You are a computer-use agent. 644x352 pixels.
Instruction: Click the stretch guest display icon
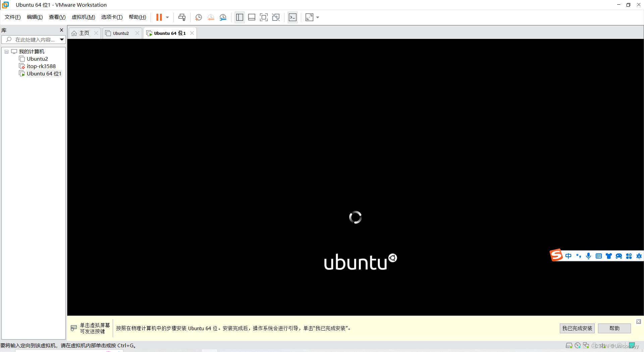pyautogui.click(x=309, y=17)
